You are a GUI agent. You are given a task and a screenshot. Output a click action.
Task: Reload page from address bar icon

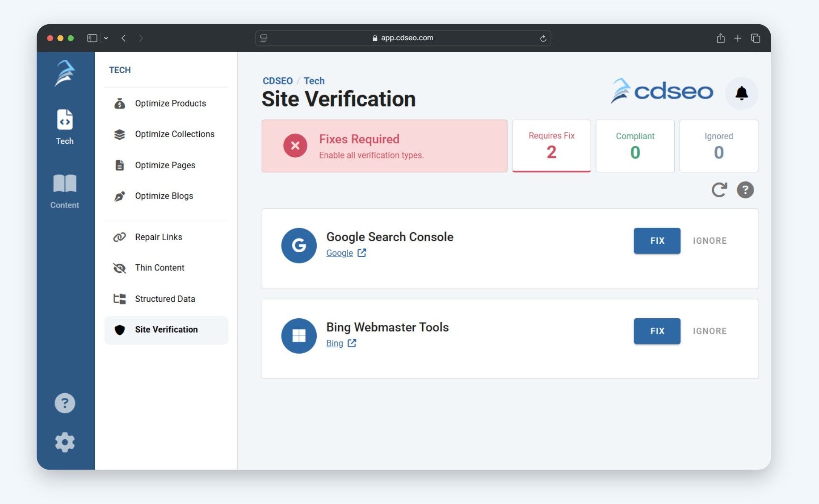coord(543,38)
